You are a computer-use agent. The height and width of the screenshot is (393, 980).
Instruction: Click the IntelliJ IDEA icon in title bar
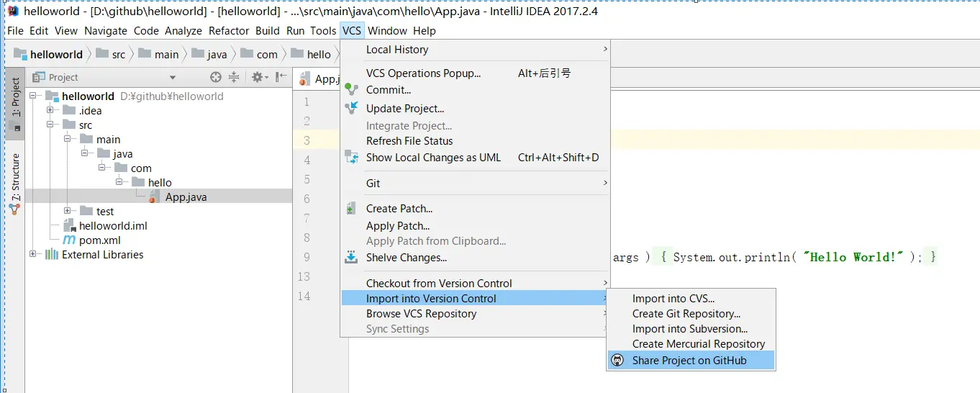(12, 11)
